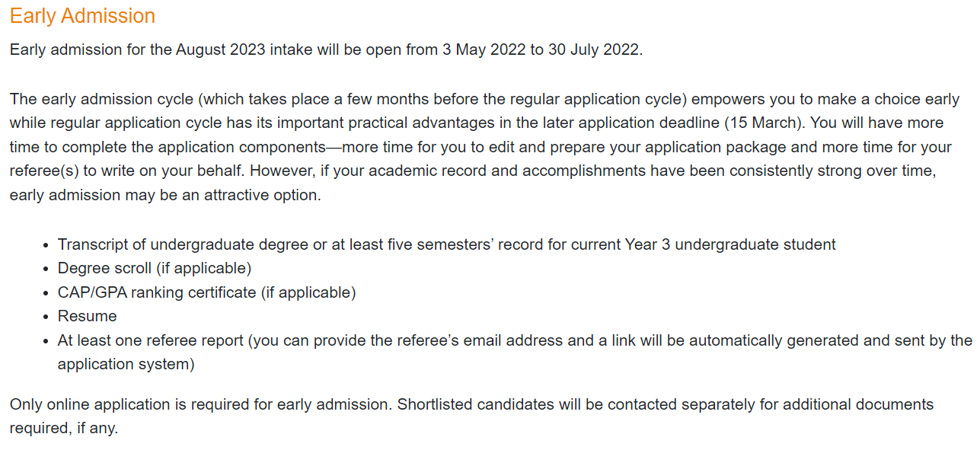980x450 pixels.
Task: Select the "Resume" bullet item
Action: click(x=88, y=317)
